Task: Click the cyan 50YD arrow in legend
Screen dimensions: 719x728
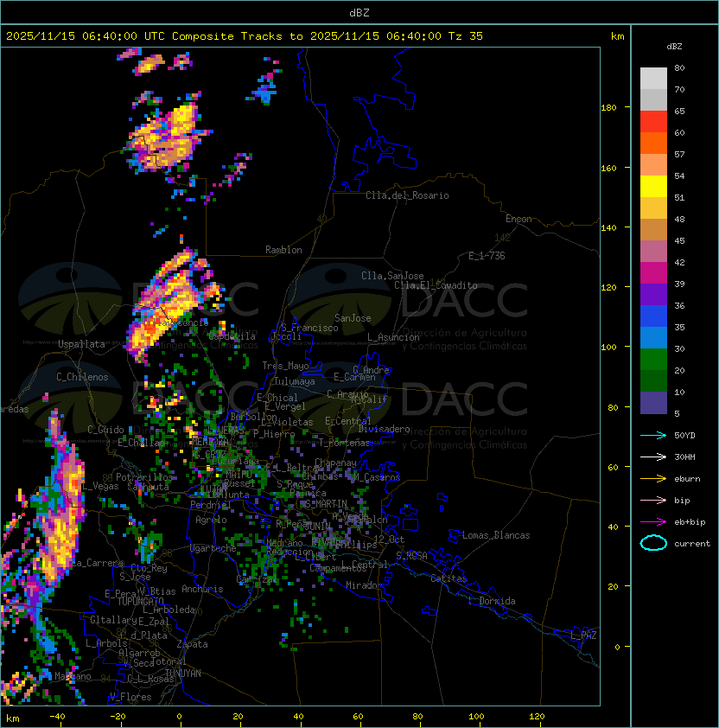Action: coord(653,435)
